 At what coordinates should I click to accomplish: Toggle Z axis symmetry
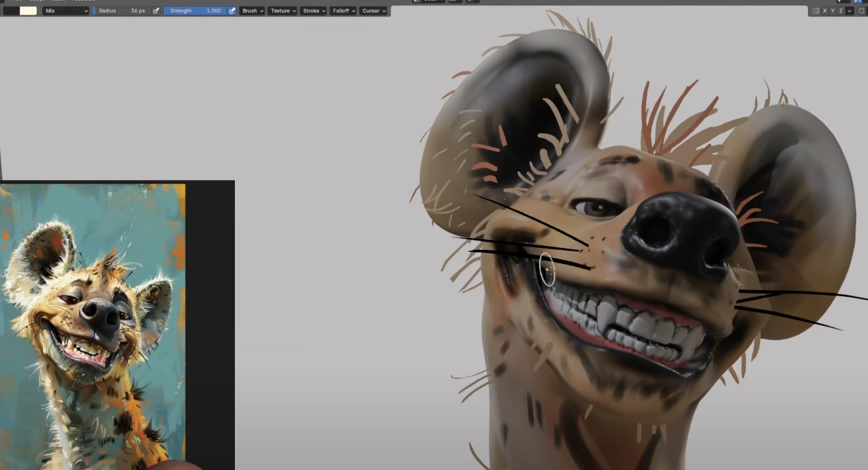click(x=841, y=11)
